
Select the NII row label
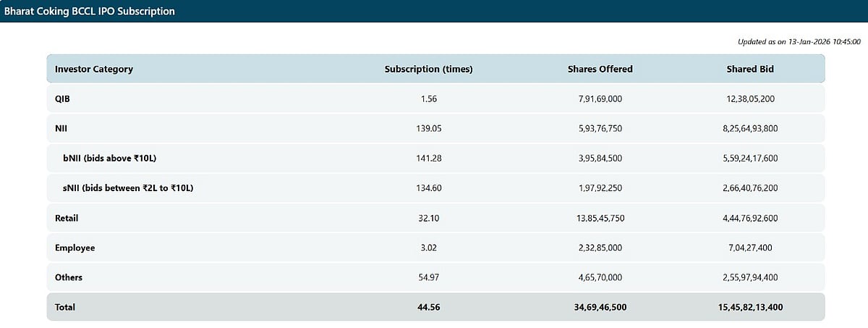point(61,127)
